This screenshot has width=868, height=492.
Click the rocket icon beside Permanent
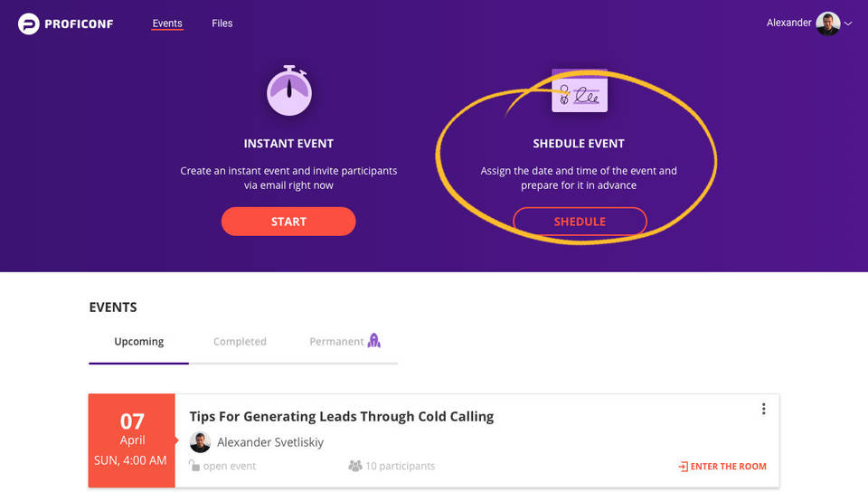point(374,341)
